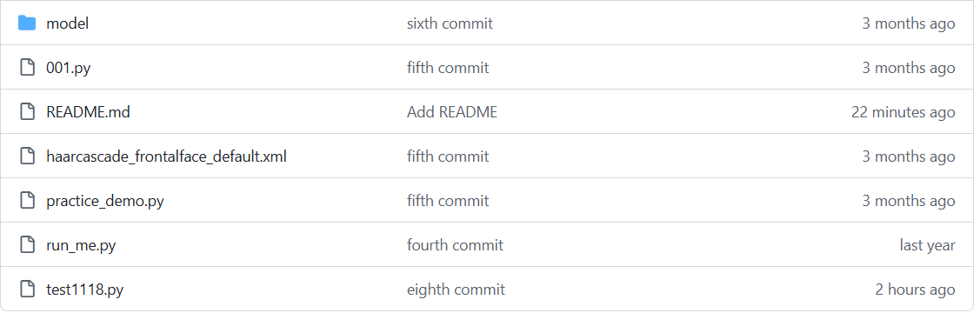The height and width of the screenshot is (313, 980).
Task: Open the README.md file
Action: click(88, 112)
